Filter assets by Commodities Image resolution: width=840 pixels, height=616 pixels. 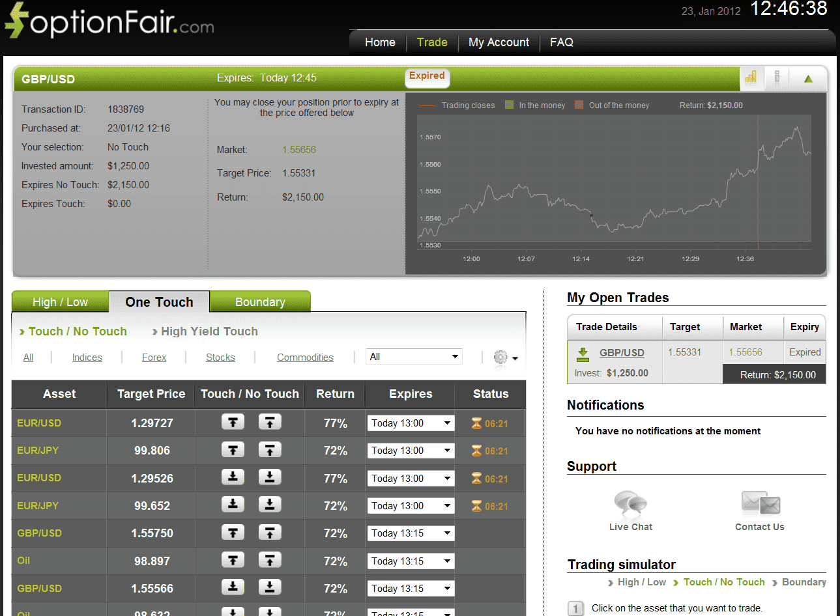(305, 357)
